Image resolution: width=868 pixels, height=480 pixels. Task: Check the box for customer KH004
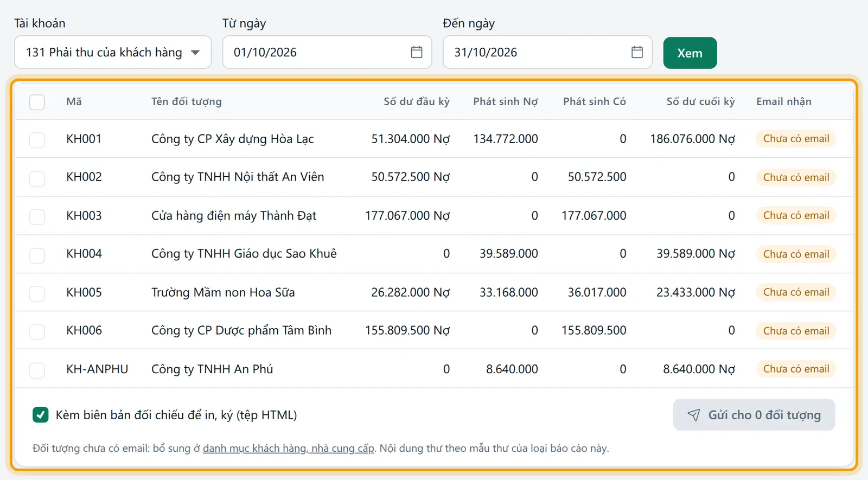coord(37,255)
